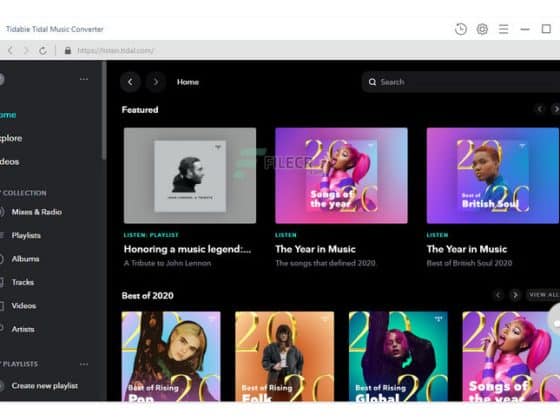Select Explore in the sidebar
This screenshot has height=420, width=560.
click(x=11, y=138)
